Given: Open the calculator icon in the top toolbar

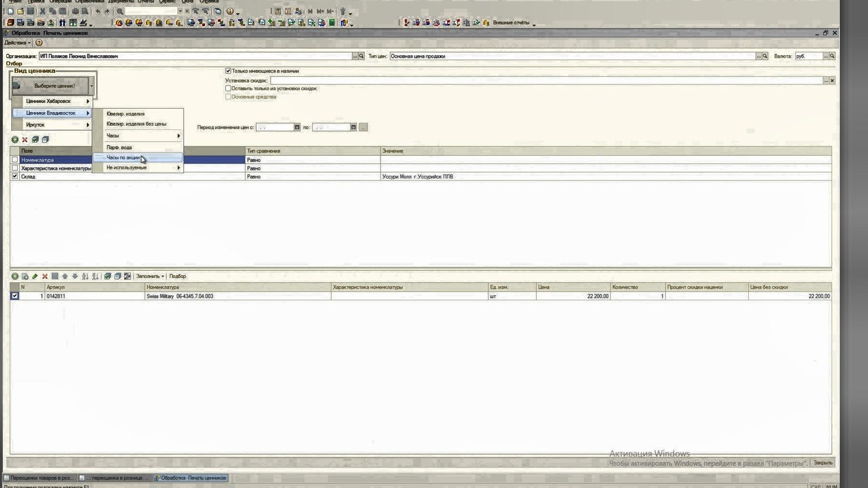Looking at the screenshot, I should tap(278, 11).
